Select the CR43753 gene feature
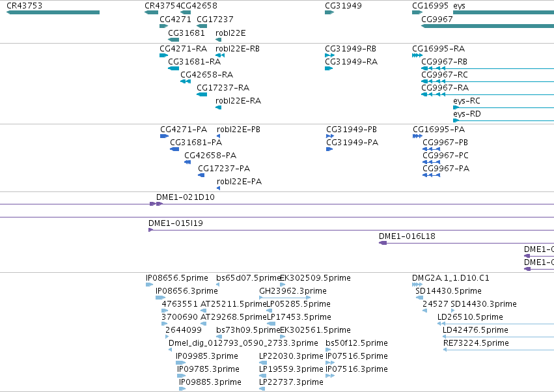Viewport: 554px width, 392px height. [53, 12]
